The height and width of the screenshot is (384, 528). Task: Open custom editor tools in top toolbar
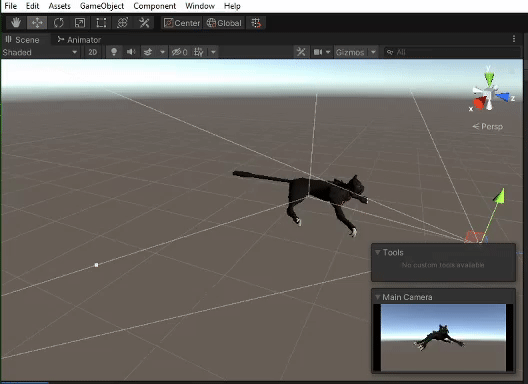pos(144,23)
